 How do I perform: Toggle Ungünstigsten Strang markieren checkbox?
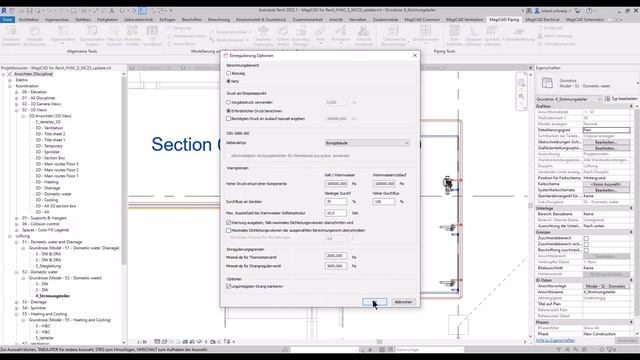point(229,286)
